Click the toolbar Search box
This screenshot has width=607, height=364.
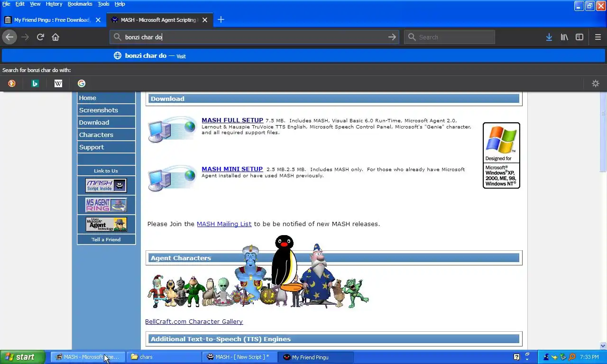tap(450, 37)
